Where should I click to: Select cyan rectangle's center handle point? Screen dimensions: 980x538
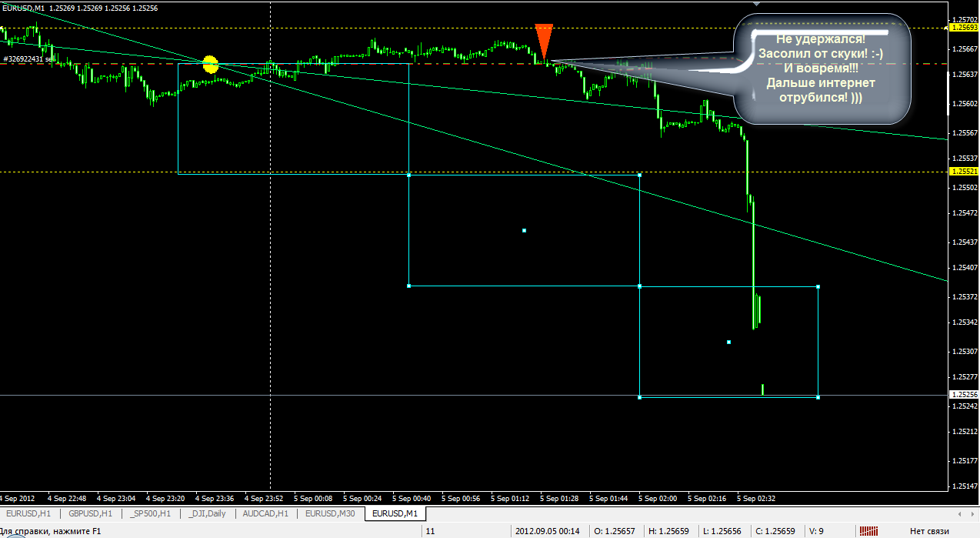pyautogui.click(x=728, y=342)
